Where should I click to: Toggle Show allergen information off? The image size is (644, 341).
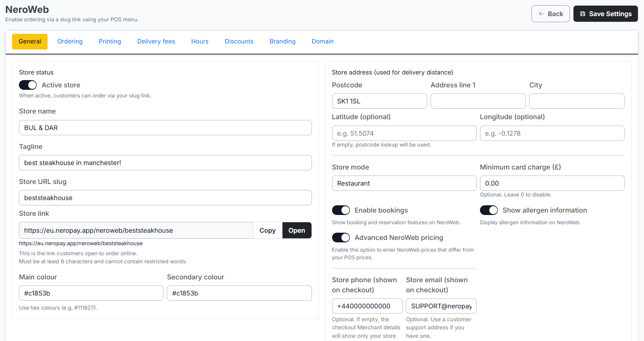[x=488, y=210]
